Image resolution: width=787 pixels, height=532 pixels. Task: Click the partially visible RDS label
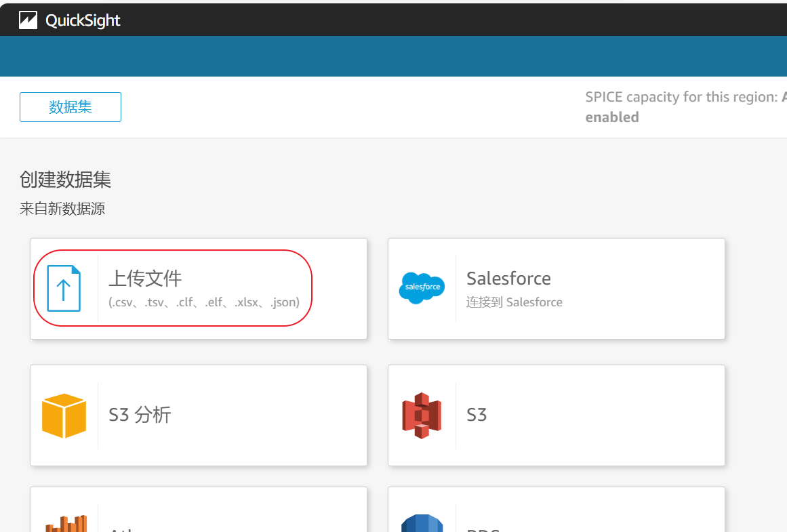[x=483, y=529]
